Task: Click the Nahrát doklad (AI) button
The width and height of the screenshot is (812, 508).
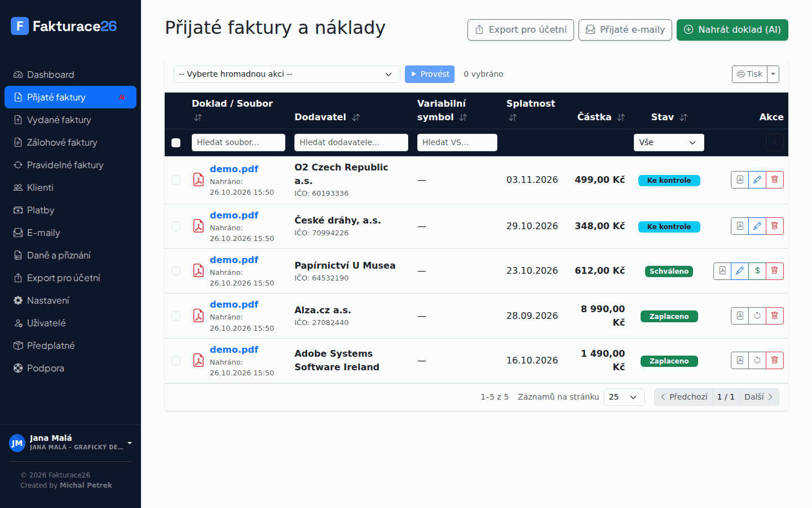Action: point(732,30)
